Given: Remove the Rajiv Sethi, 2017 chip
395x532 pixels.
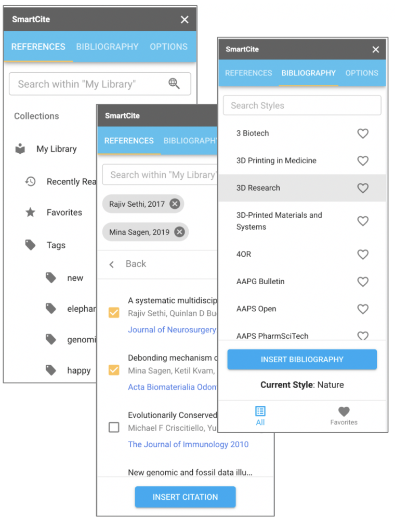Looking at the screenshot, I should click(x=175, y=204).
